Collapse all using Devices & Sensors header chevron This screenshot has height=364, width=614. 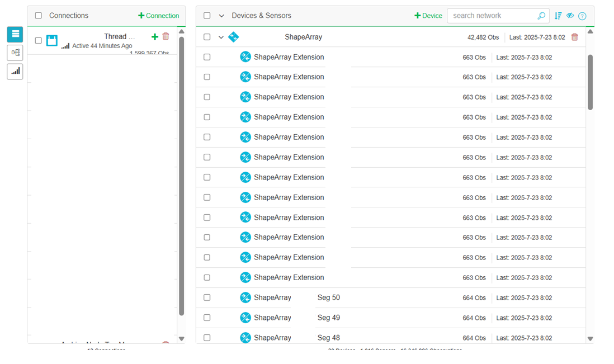221,16
